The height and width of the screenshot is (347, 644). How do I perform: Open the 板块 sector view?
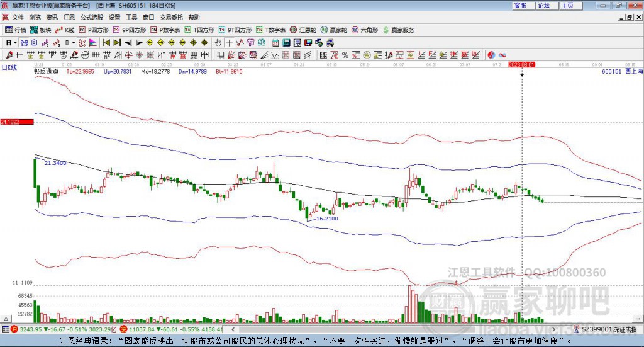40,30
